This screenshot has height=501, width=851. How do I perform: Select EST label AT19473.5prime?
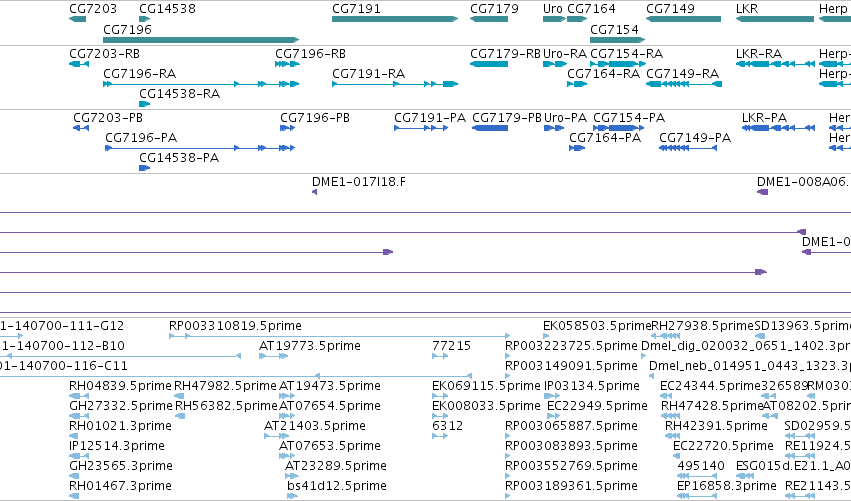click(x=329, y=386)
